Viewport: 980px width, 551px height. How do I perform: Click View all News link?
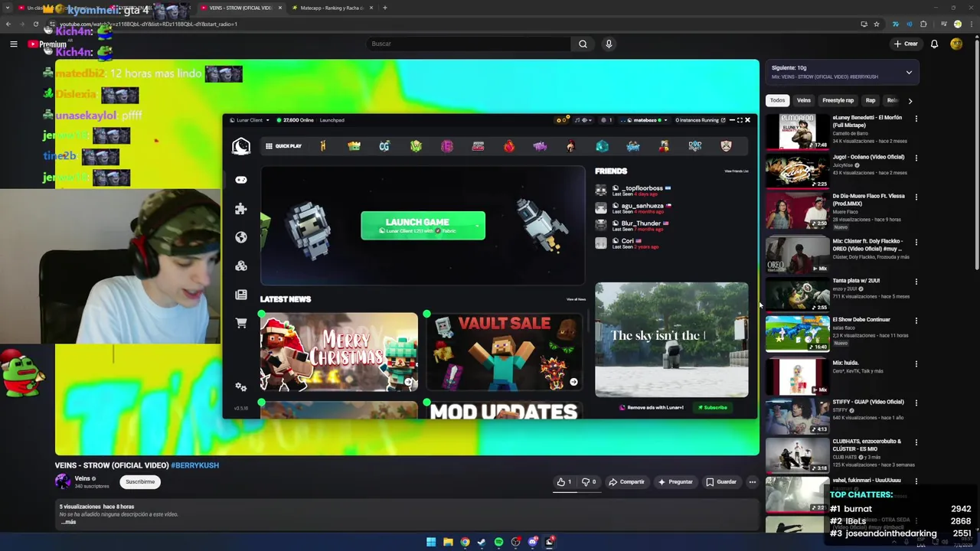tap(576, 299)
